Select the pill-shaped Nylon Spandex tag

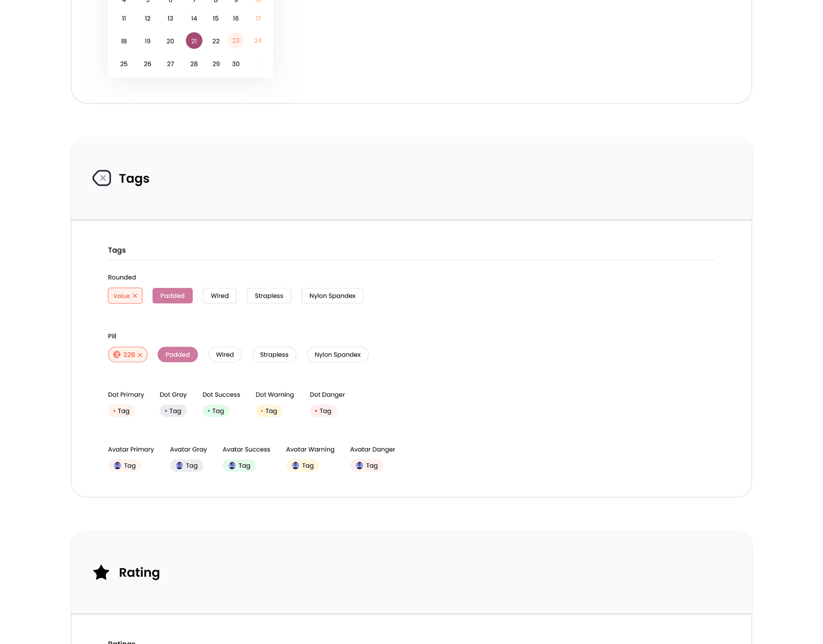338,355
